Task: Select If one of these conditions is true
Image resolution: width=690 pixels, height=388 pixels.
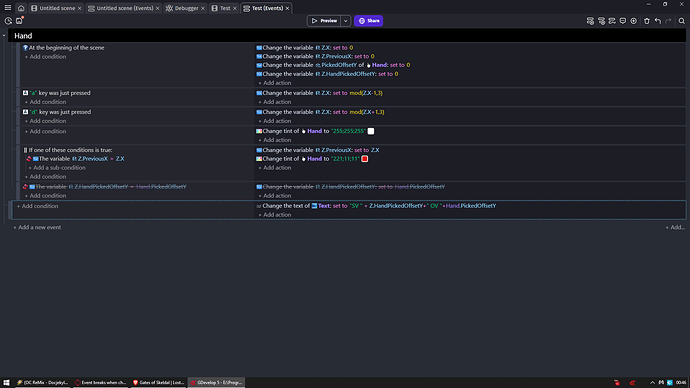Action: coord(68,150)
